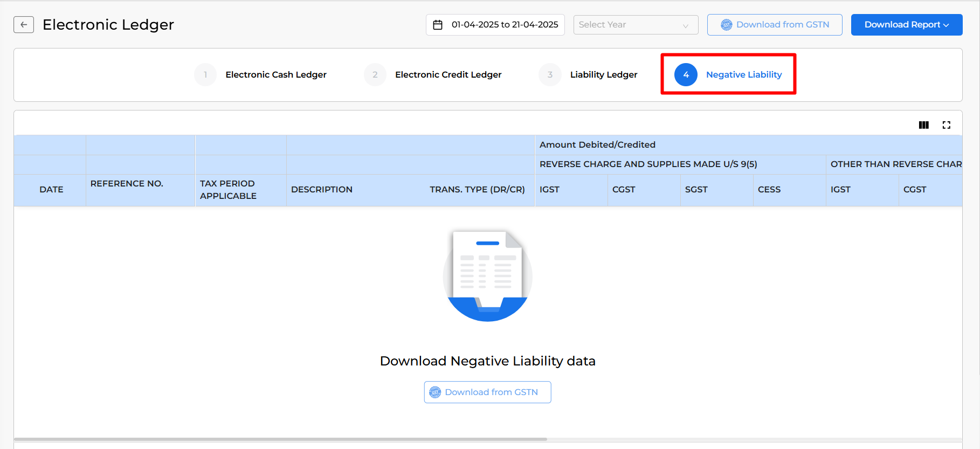Click step 3 circle for Liability Ledger
The height and width of the screenshot is (449, 980).
pos(550,75)
